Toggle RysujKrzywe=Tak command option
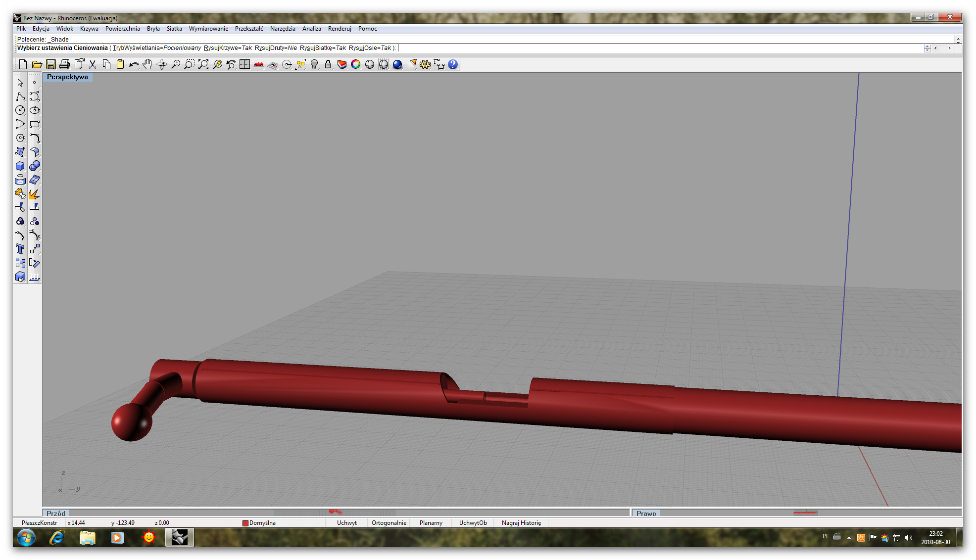The image size is (976, 560). [x=228, y=48]
